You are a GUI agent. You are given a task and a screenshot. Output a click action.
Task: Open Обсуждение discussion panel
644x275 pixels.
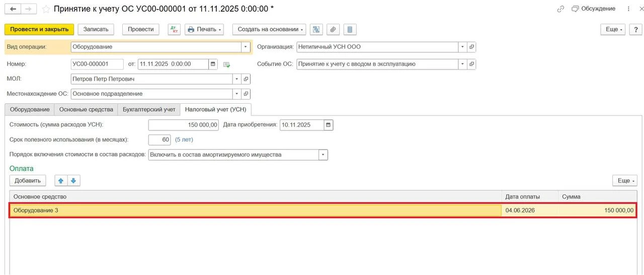click(593, 9)
